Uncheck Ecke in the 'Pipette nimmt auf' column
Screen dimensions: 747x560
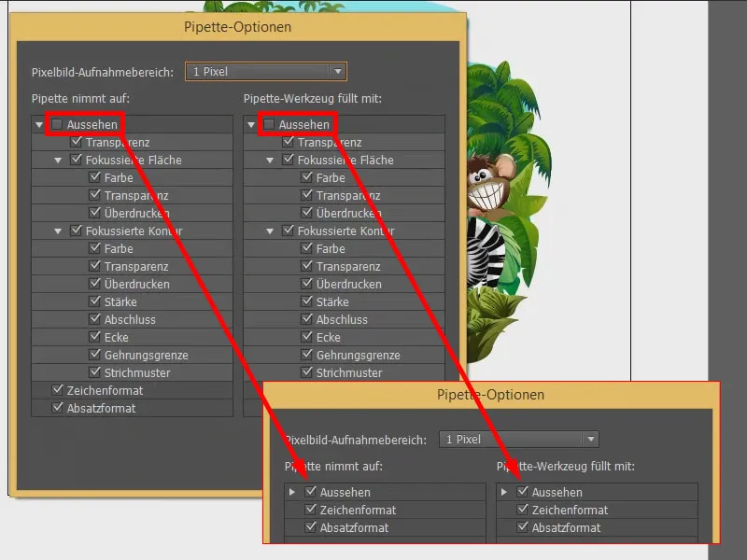(95, 337)
